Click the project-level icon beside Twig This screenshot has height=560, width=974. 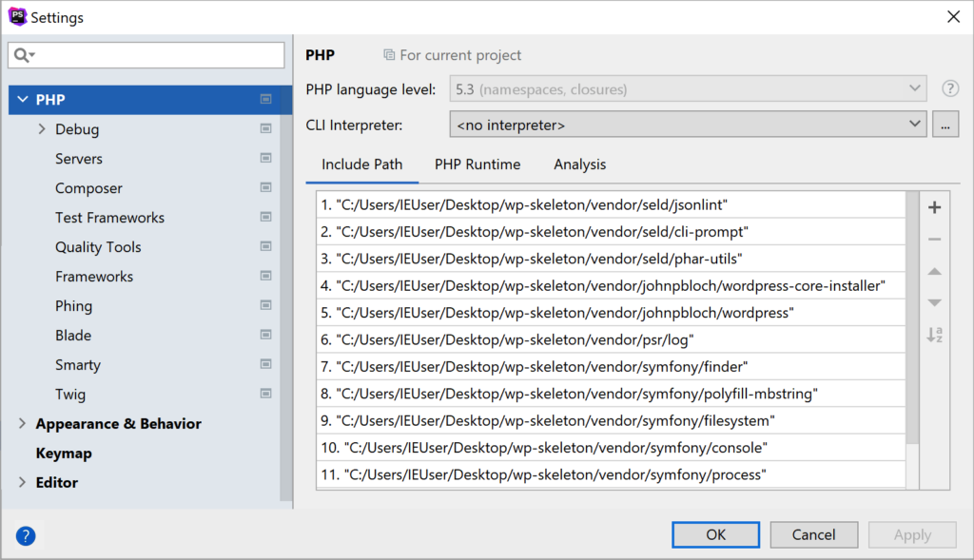point(266,394)
